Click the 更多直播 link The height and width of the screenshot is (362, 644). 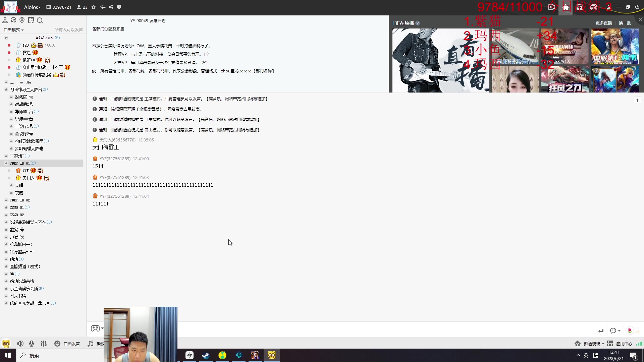pos(603,23)
